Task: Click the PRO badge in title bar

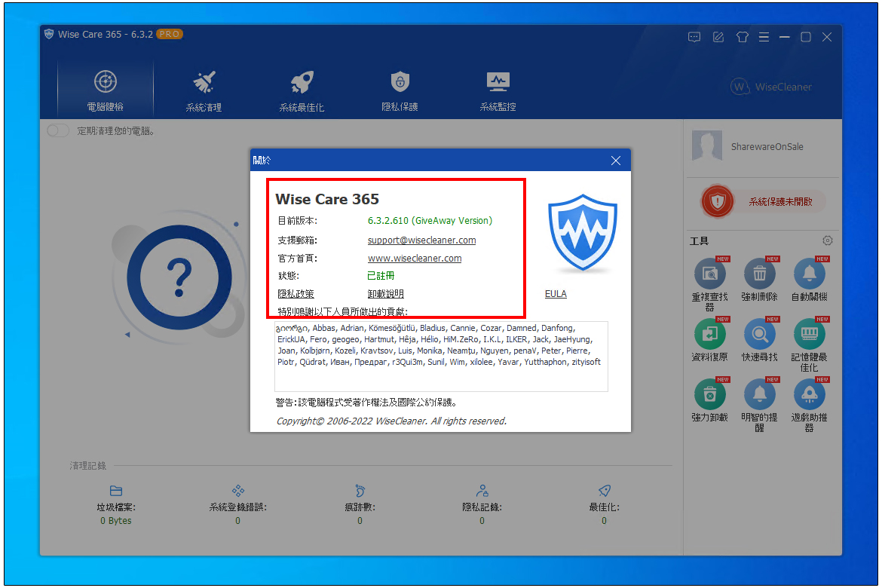Action: click(x=170, y=34)
